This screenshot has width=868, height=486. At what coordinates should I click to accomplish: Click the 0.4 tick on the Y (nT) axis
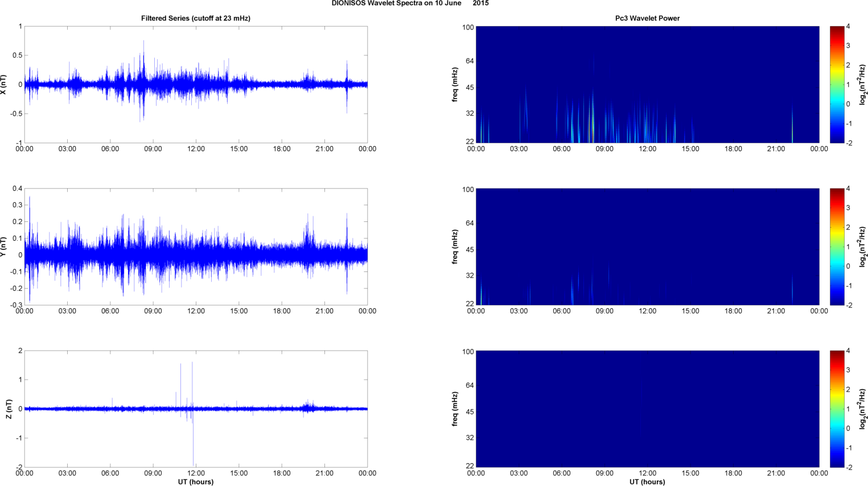(17, 188)
